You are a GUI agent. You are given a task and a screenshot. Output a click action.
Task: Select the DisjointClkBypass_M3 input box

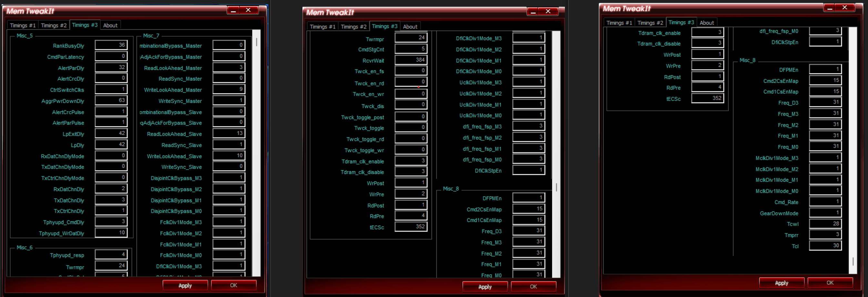coord(229,178)
